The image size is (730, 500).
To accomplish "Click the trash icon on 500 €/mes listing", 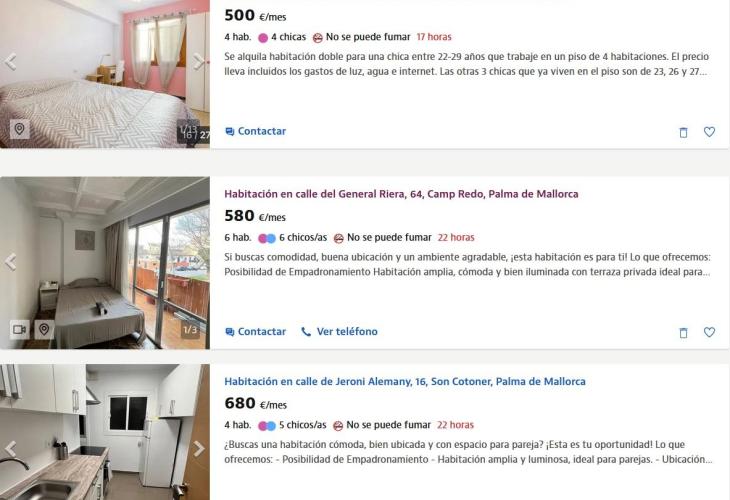I will tap(683, 132).
